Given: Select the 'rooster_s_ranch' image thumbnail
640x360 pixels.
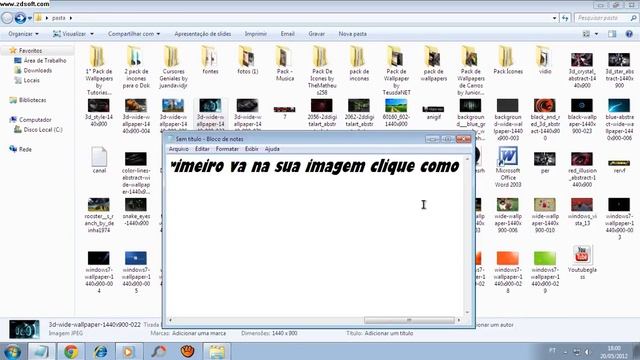Looking at the screenshot, I should pyautogui.click(x=98, y=204).
